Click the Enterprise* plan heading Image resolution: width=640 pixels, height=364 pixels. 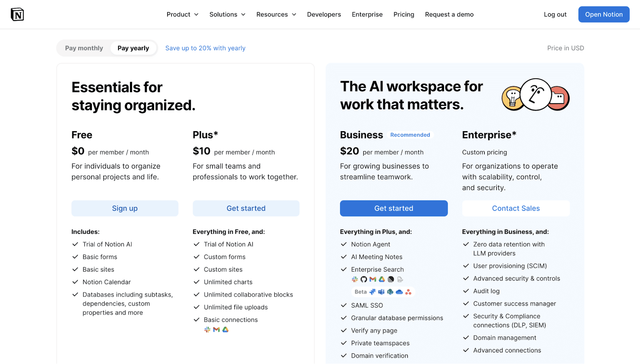pos(489,135)
